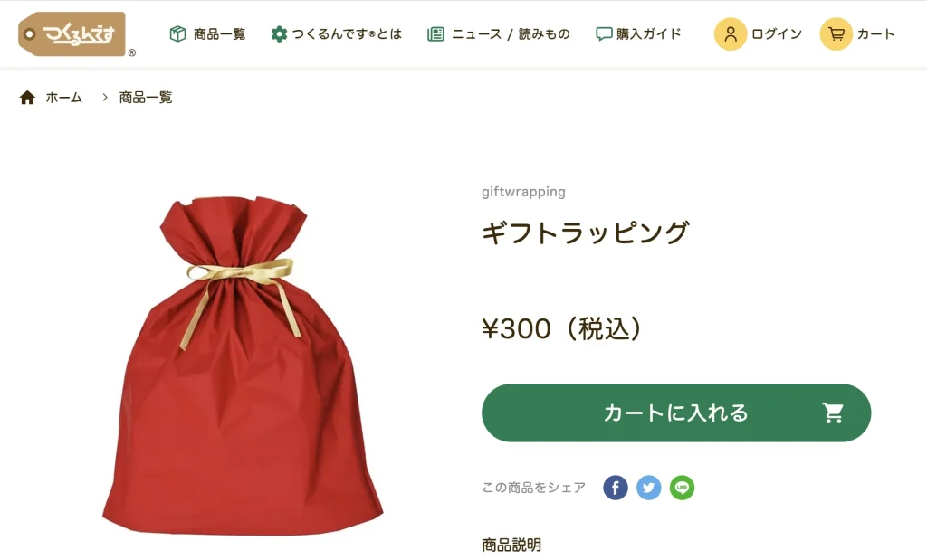Viewport: 927px width, 560px height.
Task: Go to ホーム breadcrumb link
Action: (64, 98)
